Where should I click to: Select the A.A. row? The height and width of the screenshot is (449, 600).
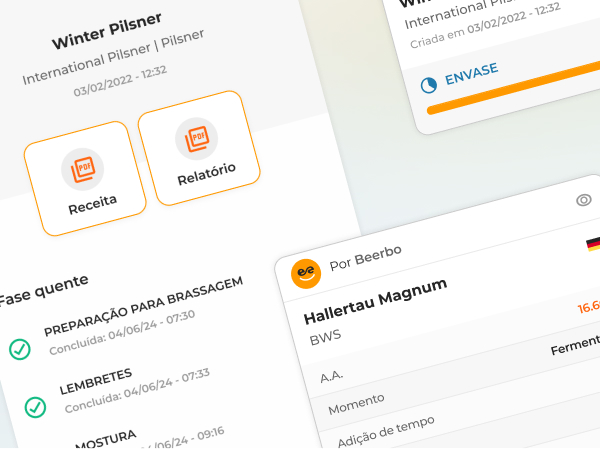[x=334, y=376]
